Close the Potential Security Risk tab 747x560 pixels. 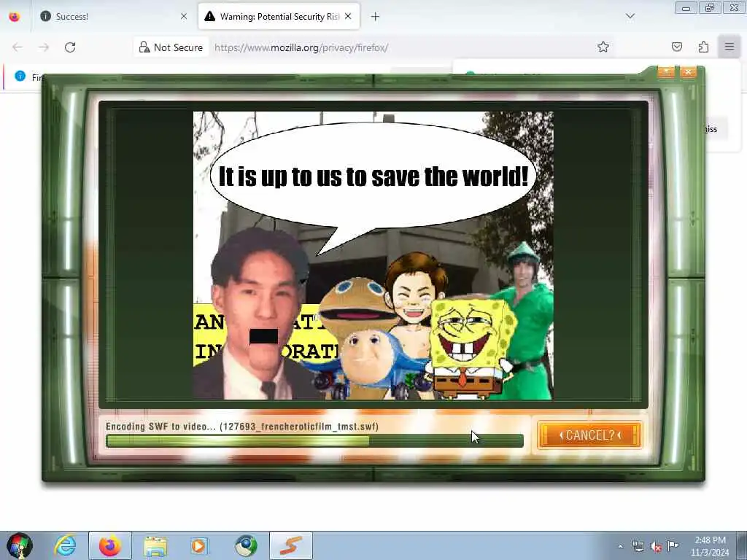coord(348,17)
